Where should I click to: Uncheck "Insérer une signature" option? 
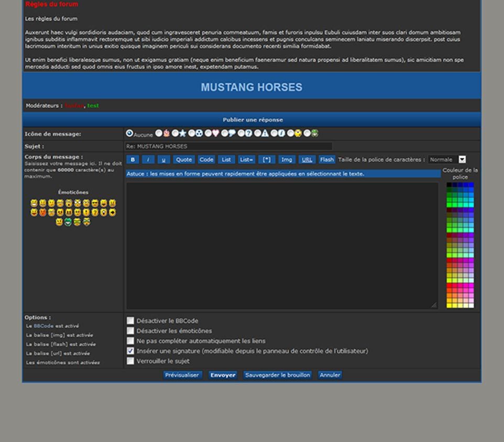tap(130, 351)
